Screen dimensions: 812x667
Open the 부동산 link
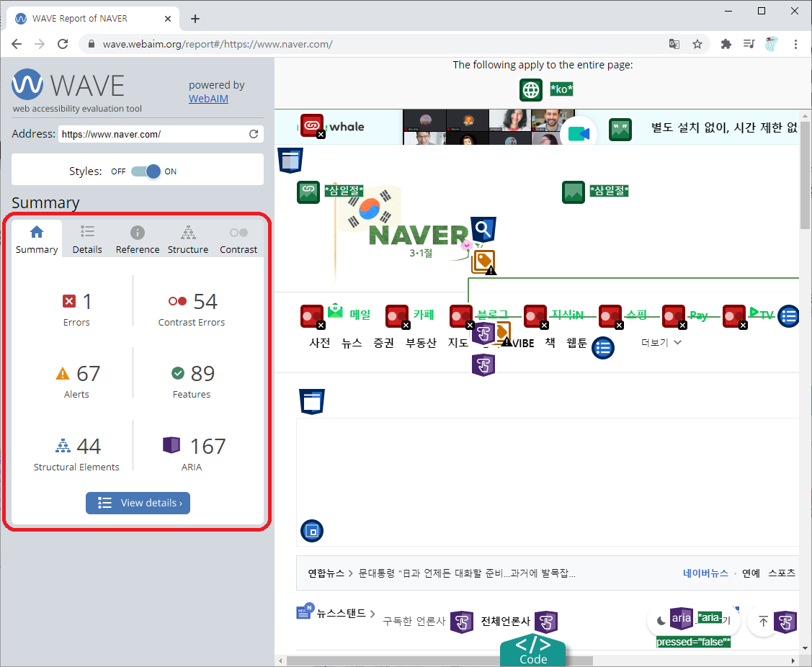421,343
